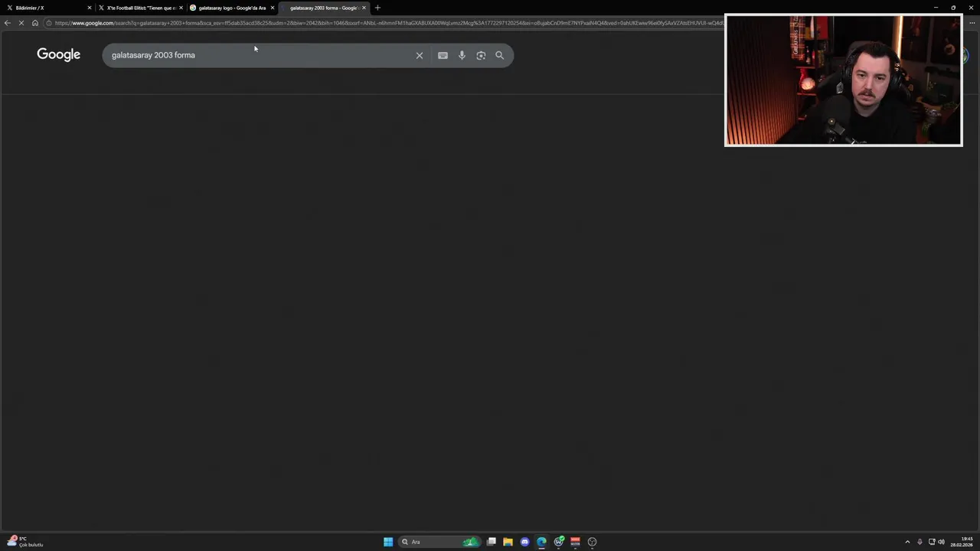The height and width of the screenshot is (551, 980).
Task: Click the streamer webcam overlay
Action: point(843,80)
